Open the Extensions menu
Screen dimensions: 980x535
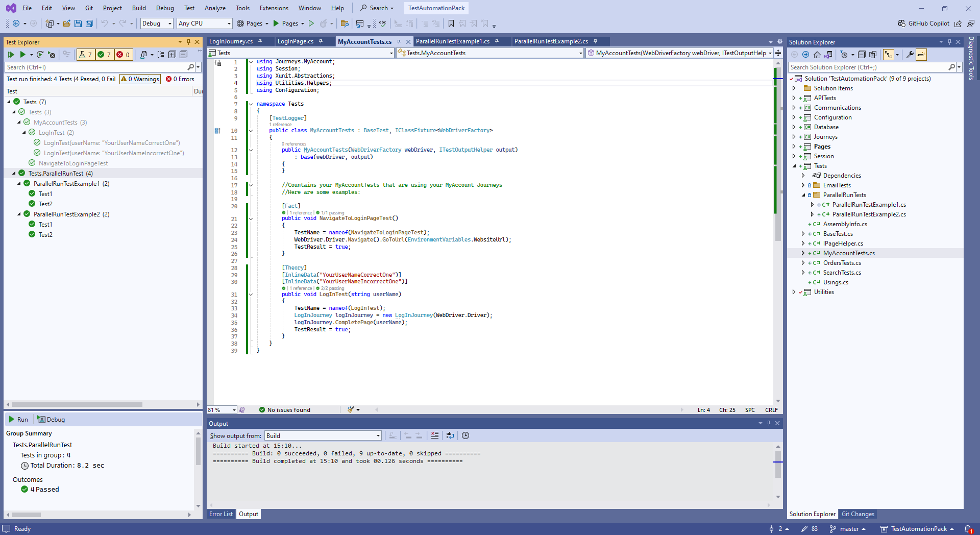pos(274,8)
